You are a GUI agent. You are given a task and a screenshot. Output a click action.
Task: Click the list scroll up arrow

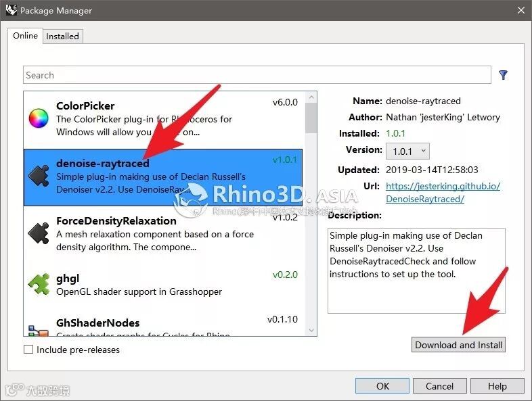pyautogui.click(x=311, y=97)
